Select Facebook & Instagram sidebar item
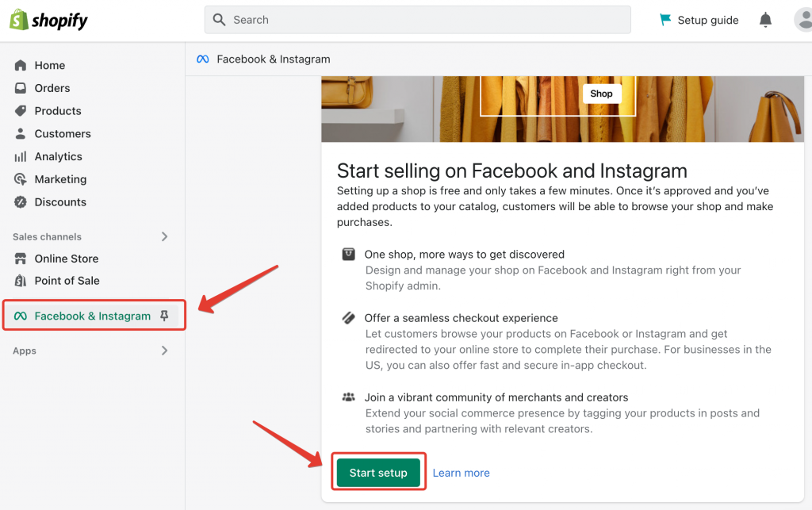The image size is (812, 510). click(x=92, y=316)
